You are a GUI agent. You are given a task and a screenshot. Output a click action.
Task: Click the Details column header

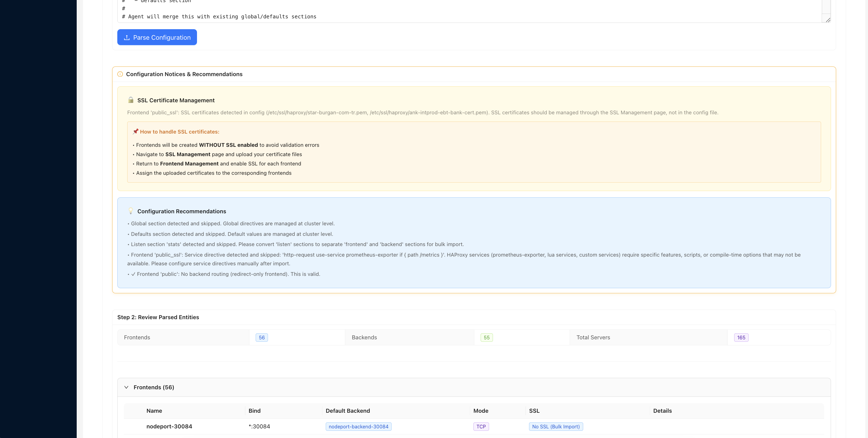pyautogui.click(x=662, y=411)
